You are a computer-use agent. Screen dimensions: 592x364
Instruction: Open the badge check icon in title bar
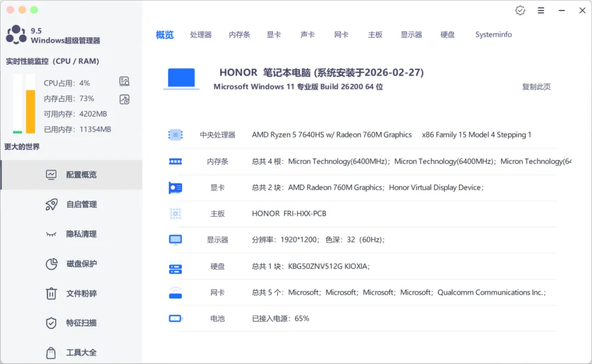[x=520, y=10]
